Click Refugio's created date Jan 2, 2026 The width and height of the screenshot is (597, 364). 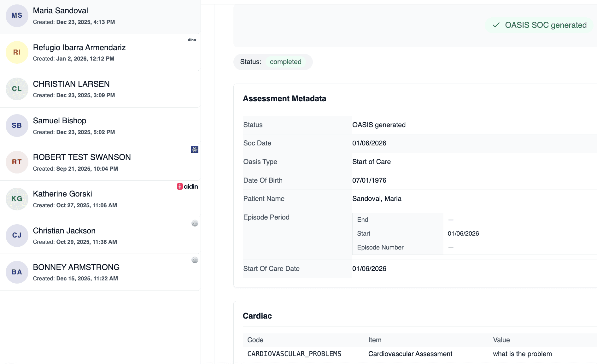85,59
